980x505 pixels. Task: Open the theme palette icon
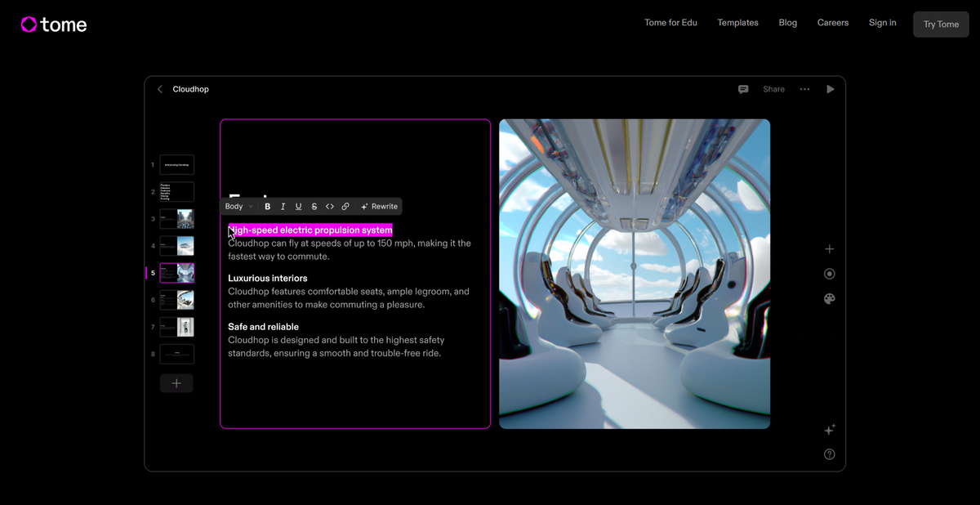point(830,299)
